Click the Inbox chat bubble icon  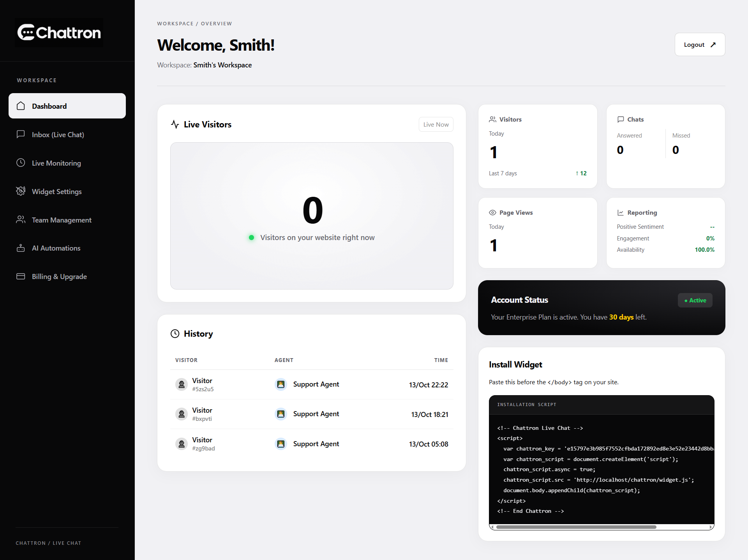[21, 134]
